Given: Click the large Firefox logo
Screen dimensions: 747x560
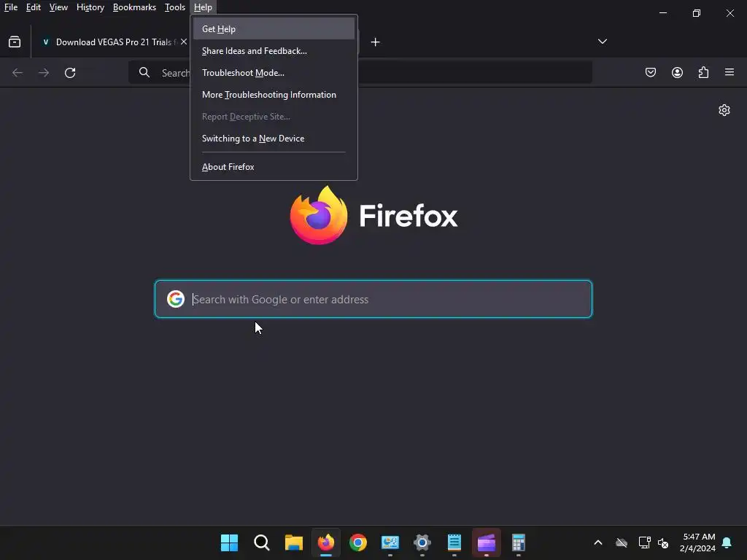Looking at the screenshot, I should 319,215.
